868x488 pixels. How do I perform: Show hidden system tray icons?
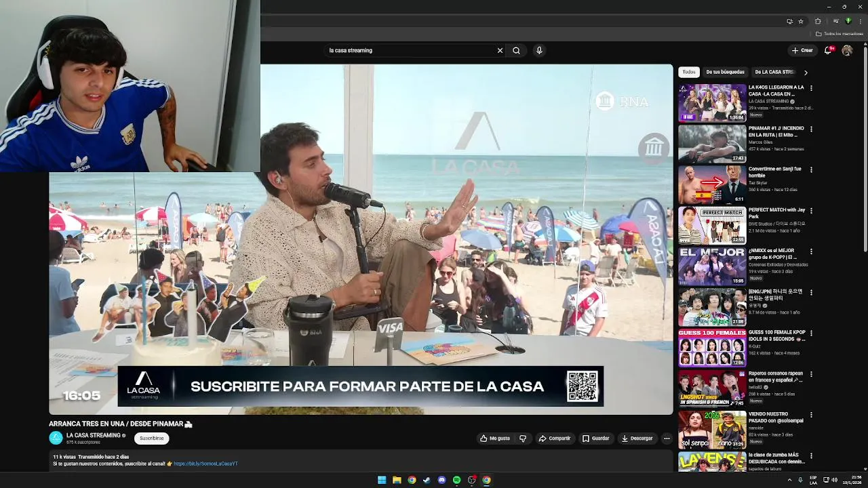pos(789,480)
